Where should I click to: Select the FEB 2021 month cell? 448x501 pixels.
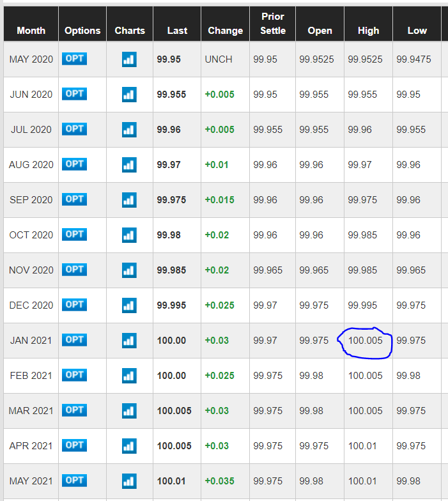pos(31,376)
